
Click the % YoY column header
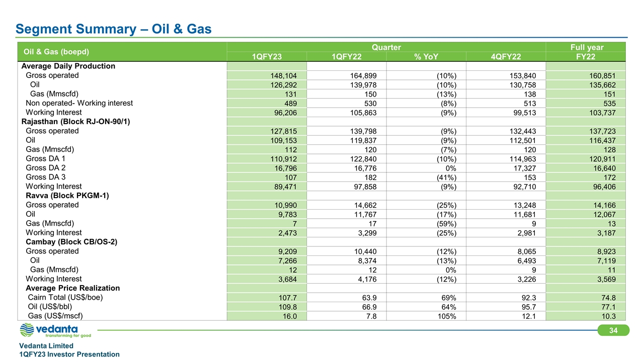[426, 56]
